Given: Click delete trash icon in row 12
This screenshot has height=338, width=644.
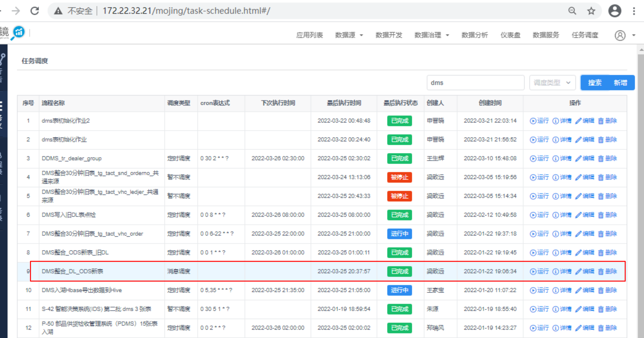Looking at the screenshot, I should coord(601,328).
